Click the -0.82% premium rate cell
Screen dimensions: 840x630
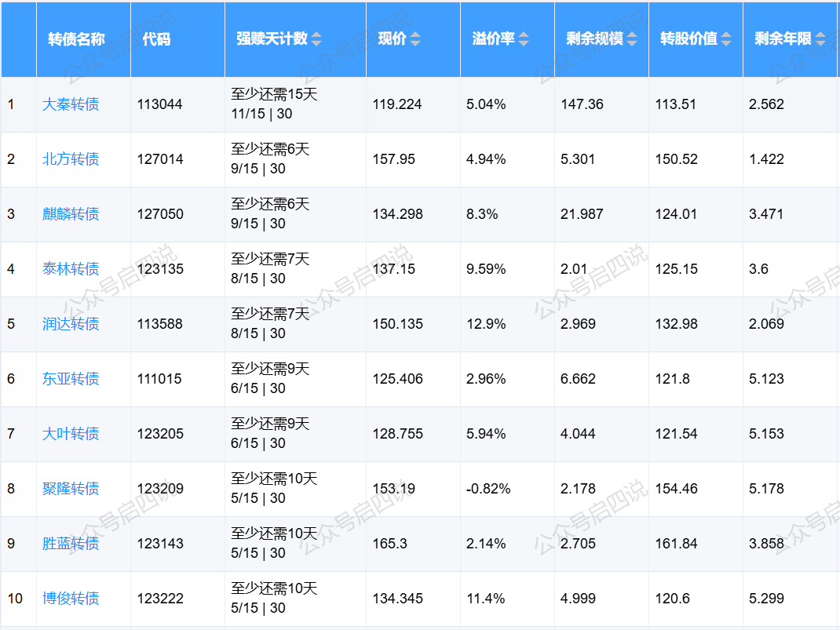click(x=488, y=489)
